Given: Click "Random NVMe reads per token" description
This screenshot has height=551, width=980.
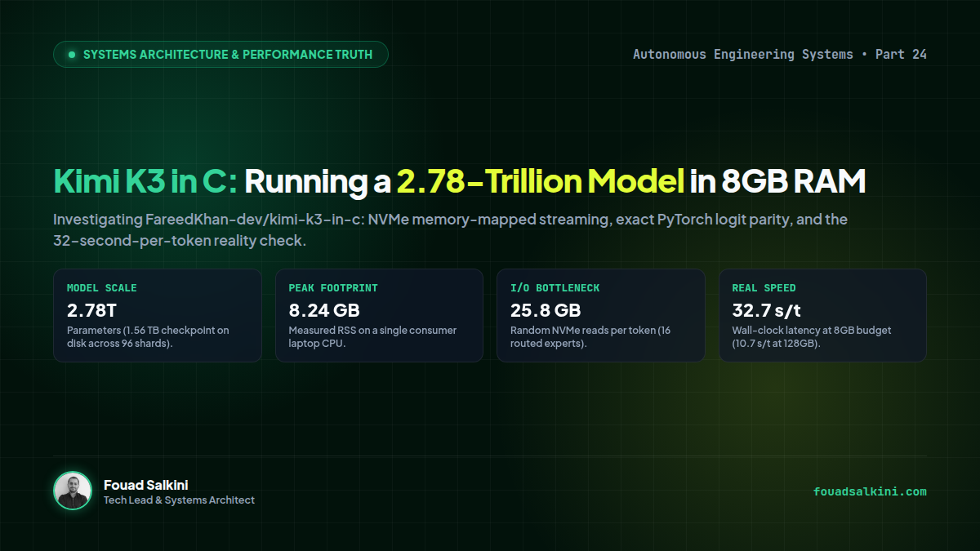Looking at the screenshot, I should [590, 336].
